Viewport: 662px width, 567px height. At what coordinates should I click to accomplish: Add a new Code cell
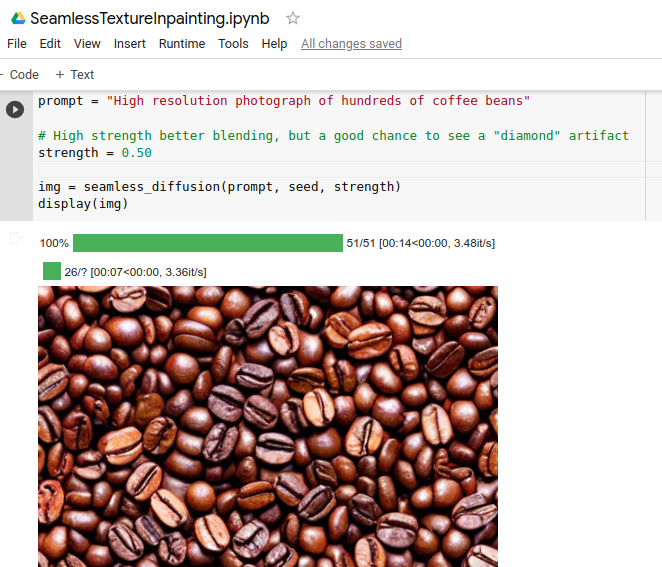tap(20, 75)
